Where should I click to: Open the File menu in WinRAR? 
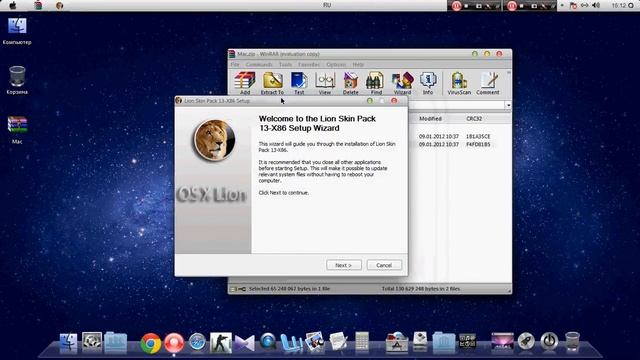(x=235, y=64)
